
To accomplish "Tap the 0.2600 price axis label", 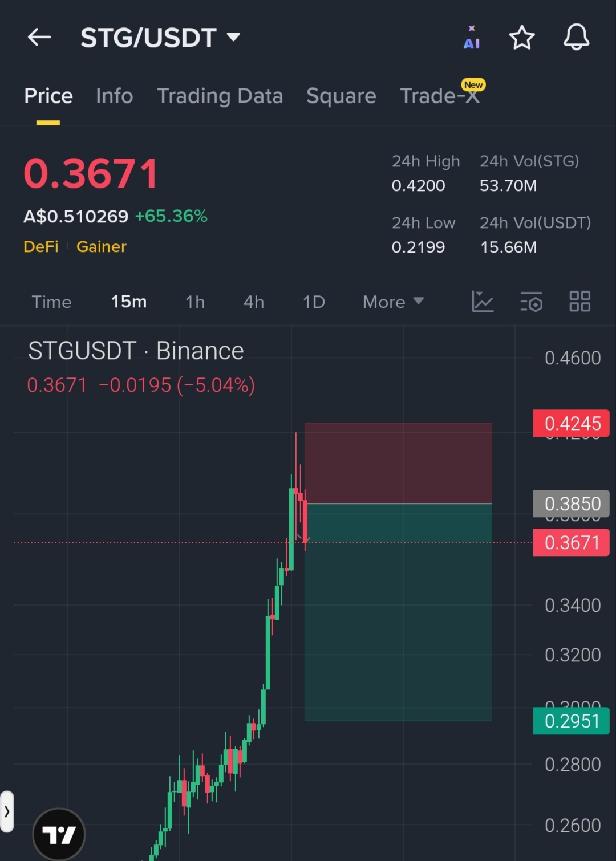I will point(573,826).
